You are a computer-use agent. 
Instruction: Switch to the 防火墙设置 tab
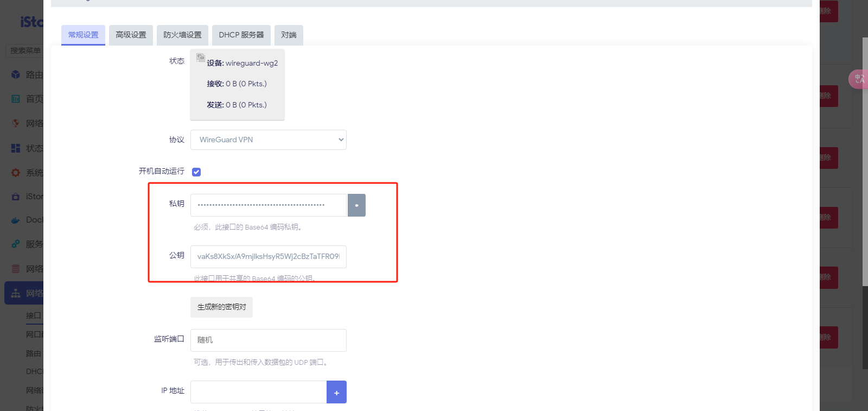[x=182, y=35]
